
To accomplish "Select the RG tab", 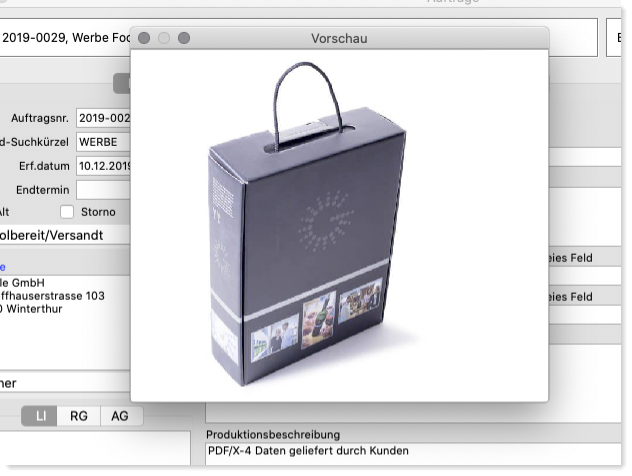I will [x=78, y=416].
